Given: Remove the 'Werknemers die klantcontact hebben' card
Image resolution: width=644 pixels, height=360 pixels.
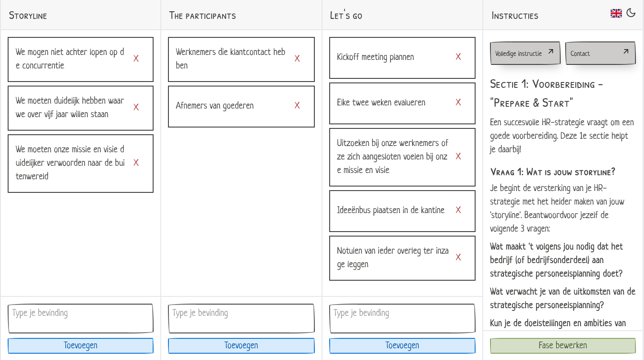Looking at the screenshot, I should [297, 59].
